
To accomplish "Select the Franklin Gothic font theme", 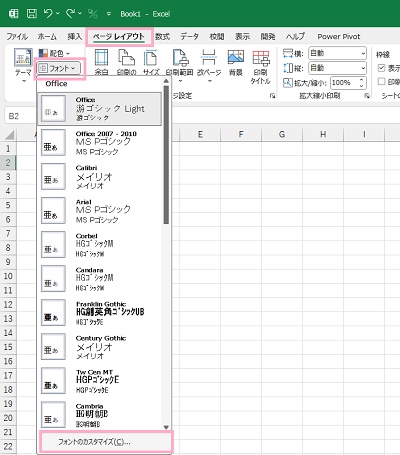I will click(x=100, y=313).
